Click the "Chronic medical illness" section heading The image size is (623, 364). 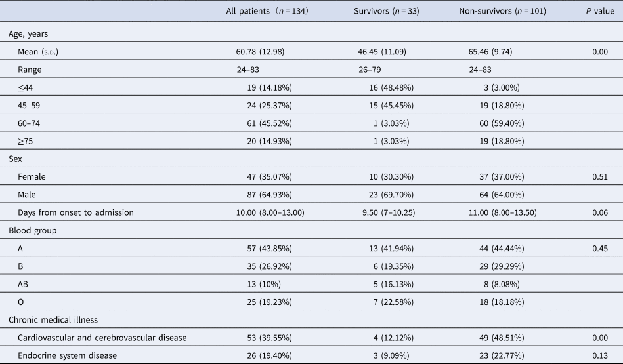tap(53, 319)
